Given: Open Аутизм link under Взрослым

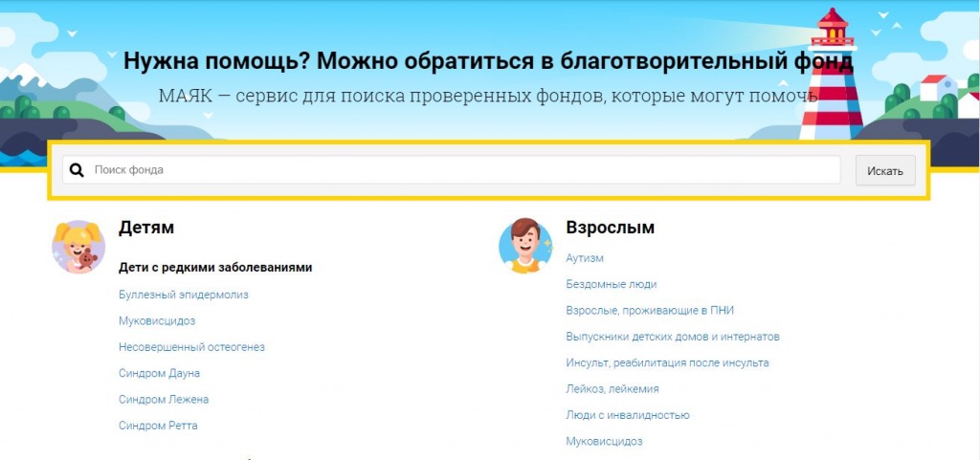Looking at the screenshot, I should point(585,258).
